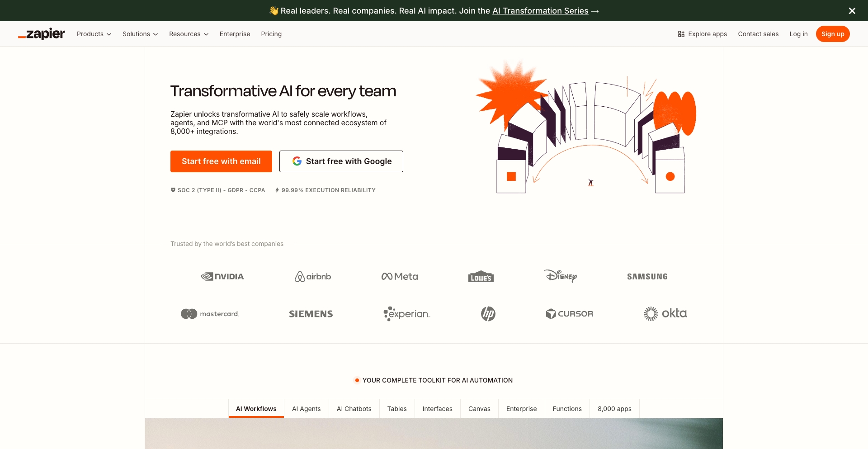Expand the Resources menu chevron

206,34
